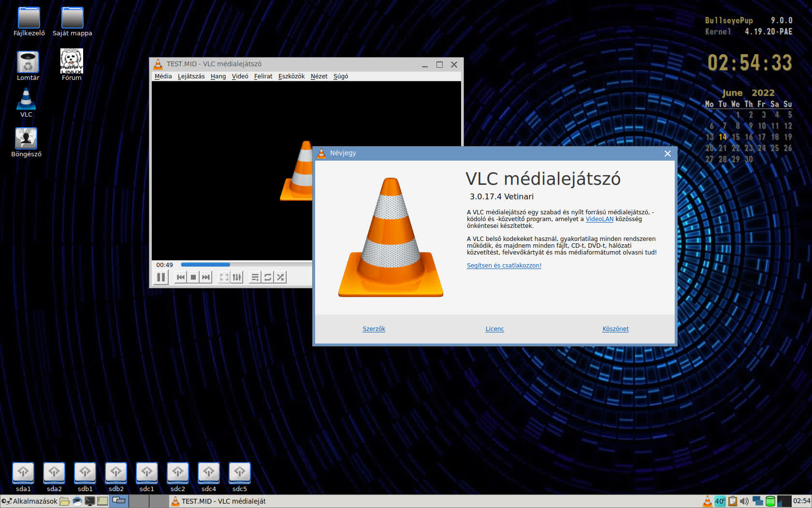
Task: Click the green storage cylinder tray icon
Action: point(770,501)
